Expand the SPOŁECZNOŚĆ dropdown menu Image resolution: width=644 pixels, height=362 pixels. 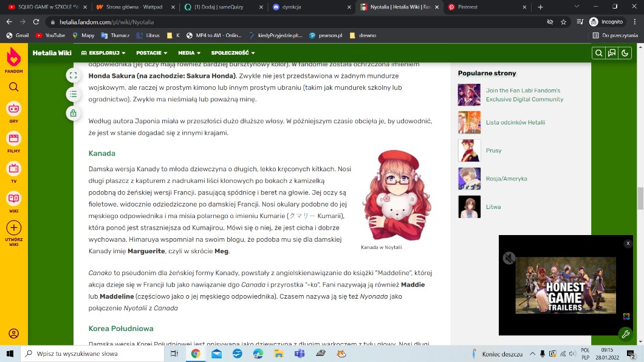[x=233, y=53]
